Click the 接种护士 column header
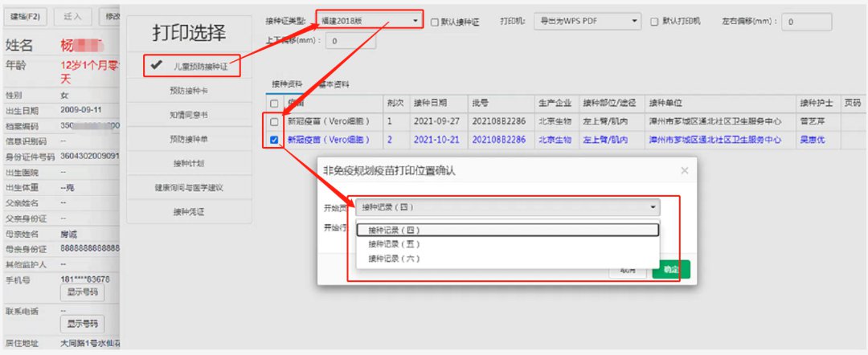The height and width of the screenshot is (355, 868). pyautogui.click(x=817, y=104)
